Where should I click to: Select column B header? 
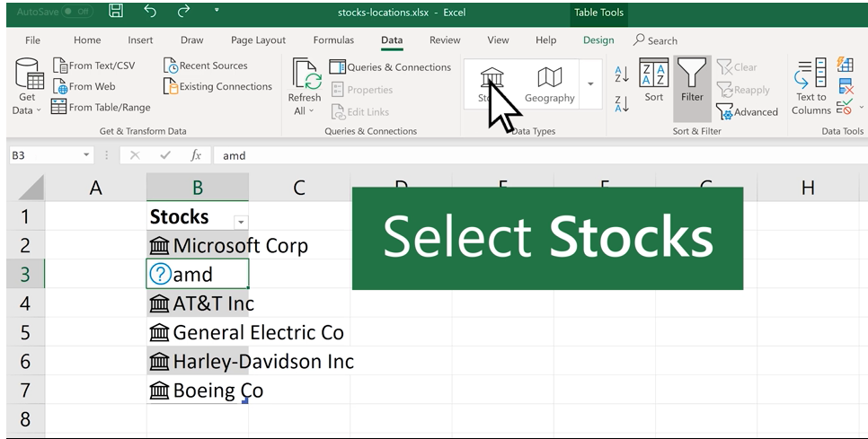click(x=198, y=188)
